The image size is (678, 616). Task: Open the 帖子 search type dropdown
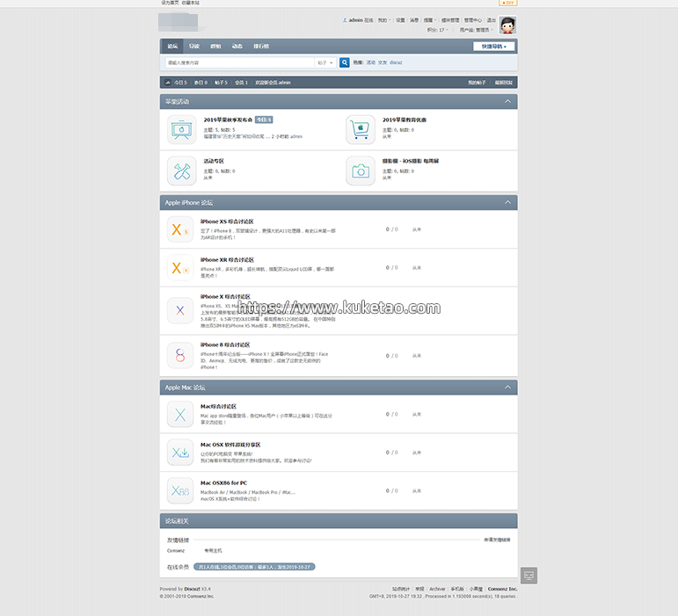(325, 62)
